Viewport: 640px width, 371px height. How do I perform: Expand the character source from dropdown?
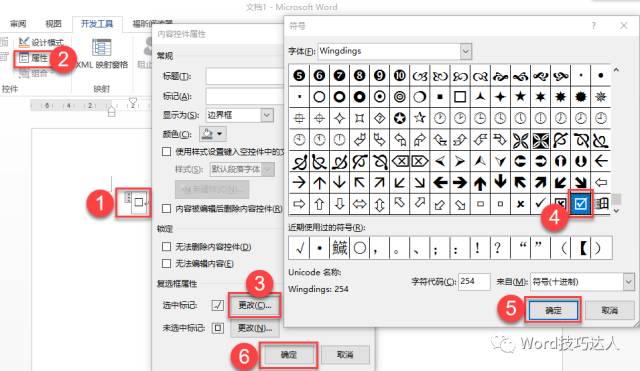click(x=628, y=282)
